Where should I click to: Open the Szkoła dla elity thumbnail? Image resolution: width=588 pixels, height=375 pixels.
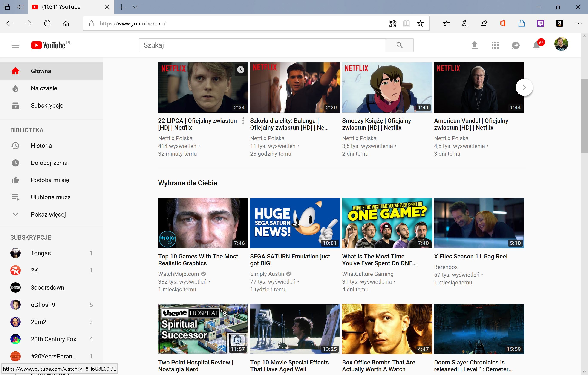[x=295, y=87]
